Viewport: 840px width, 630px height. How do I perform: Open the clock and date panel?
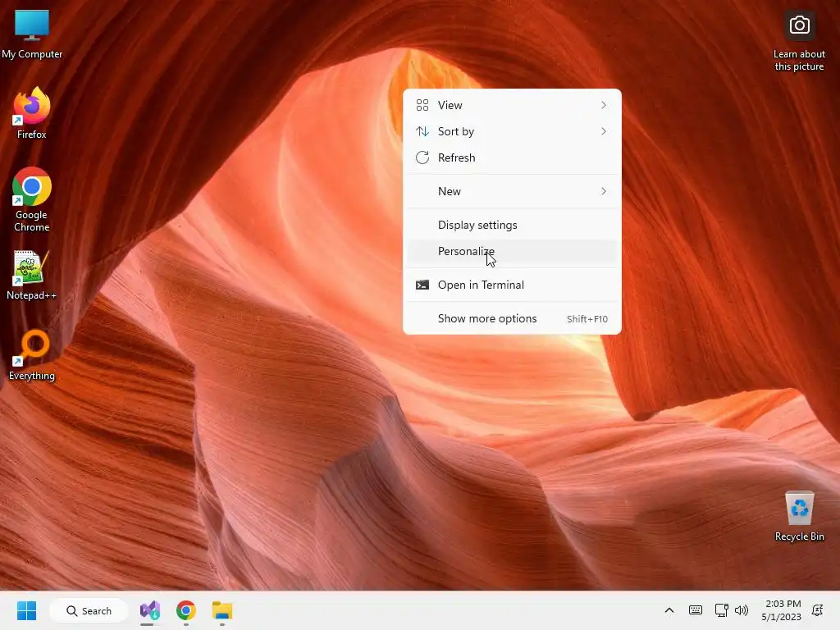(782, 610)
